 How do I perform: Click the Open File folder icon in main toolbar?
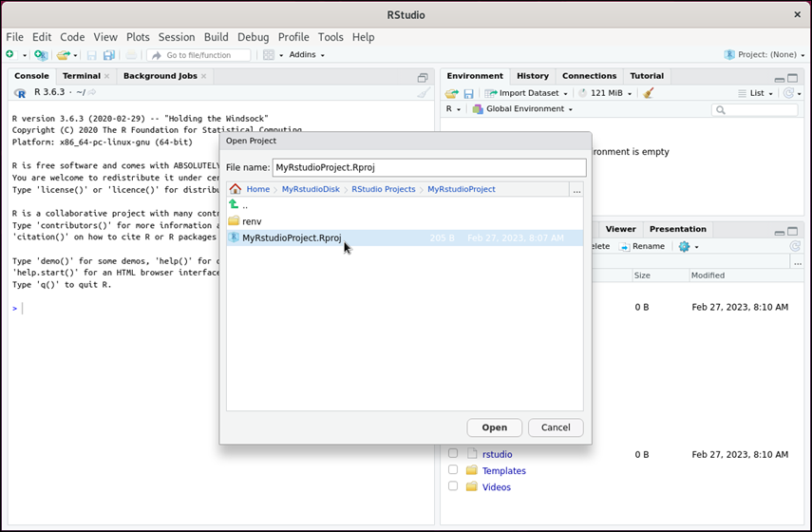click(x=64, y=54)
